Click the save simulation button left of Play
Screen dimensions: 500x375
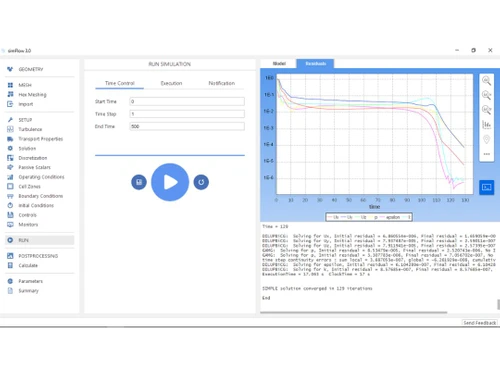coord(139,182)
